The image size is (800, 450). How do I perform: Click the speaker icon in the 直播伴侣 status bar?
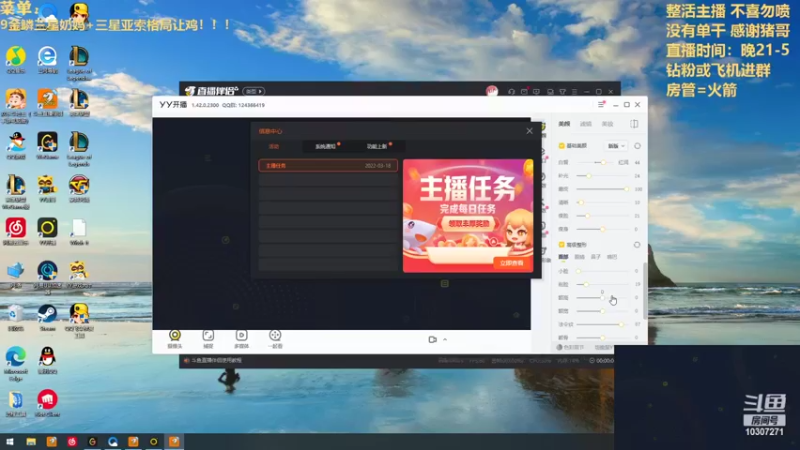[187, 360]
